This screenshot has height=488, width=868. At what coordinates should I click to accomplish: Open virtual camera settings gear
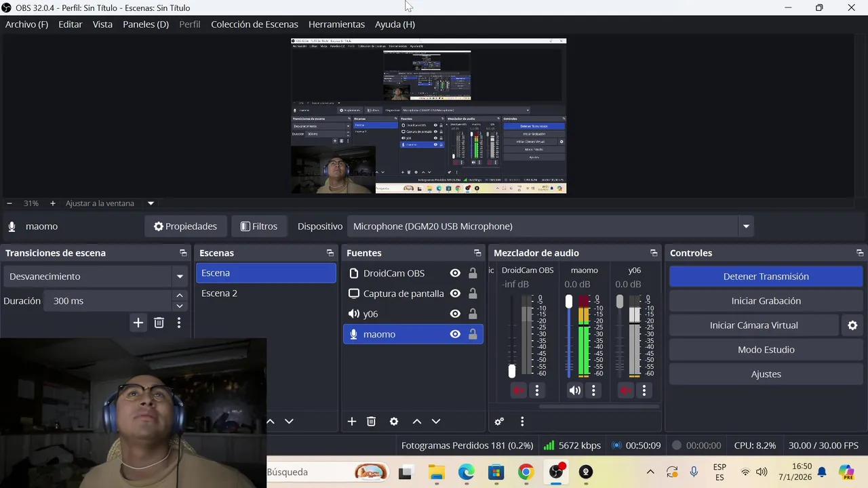click(853, 325)
